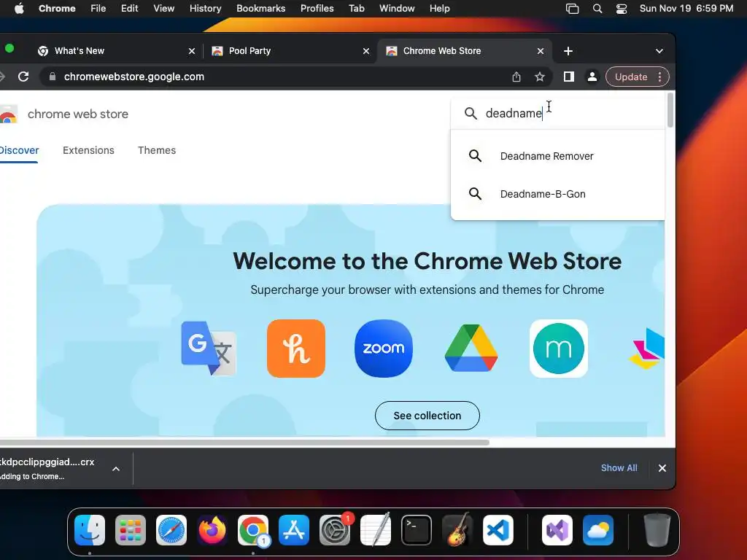Click the Update button
The image size is (747, 560).
tap(631, 77)
